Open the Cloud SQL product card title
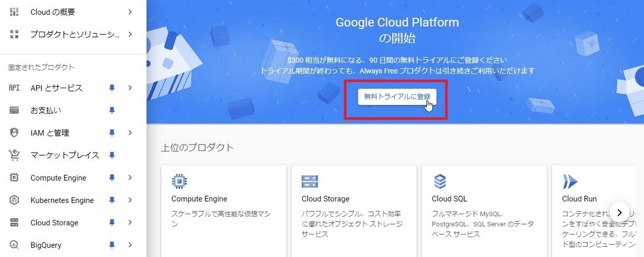The image size is (644, 257). click(x=449, y=199)
